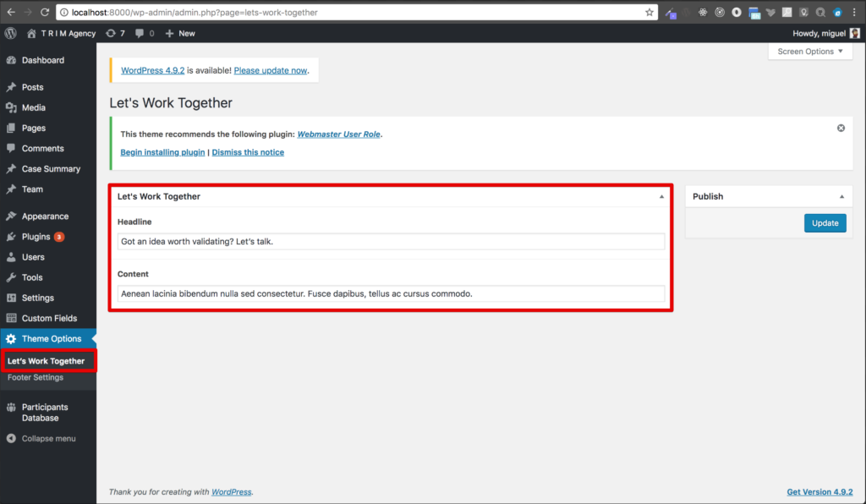
Task: Click the Plugins plug icon
Action: (11, 237)
